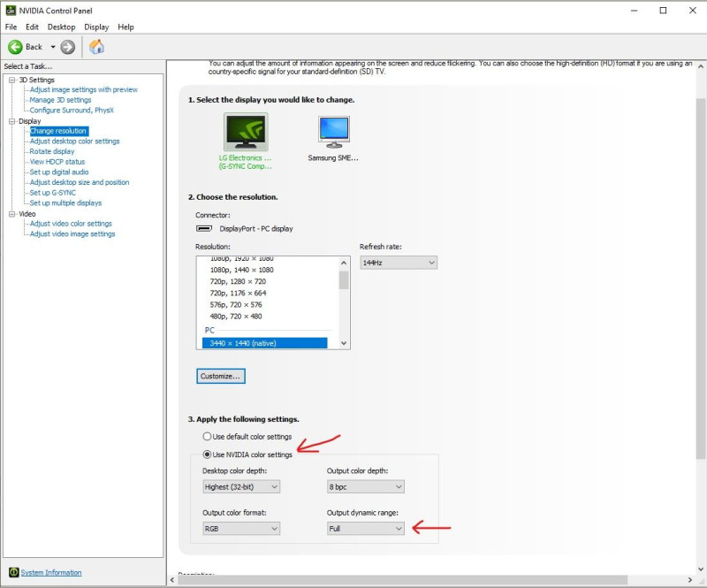
Task: Click the System Information icon
Action: tap(13, 572)
